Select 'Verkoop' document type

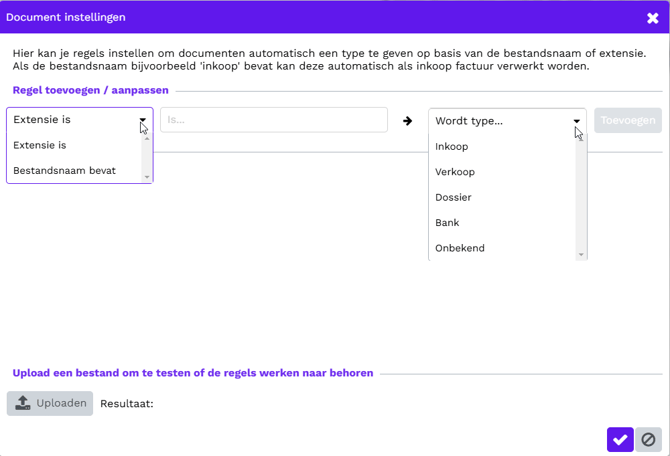click(x=455, y=172)
